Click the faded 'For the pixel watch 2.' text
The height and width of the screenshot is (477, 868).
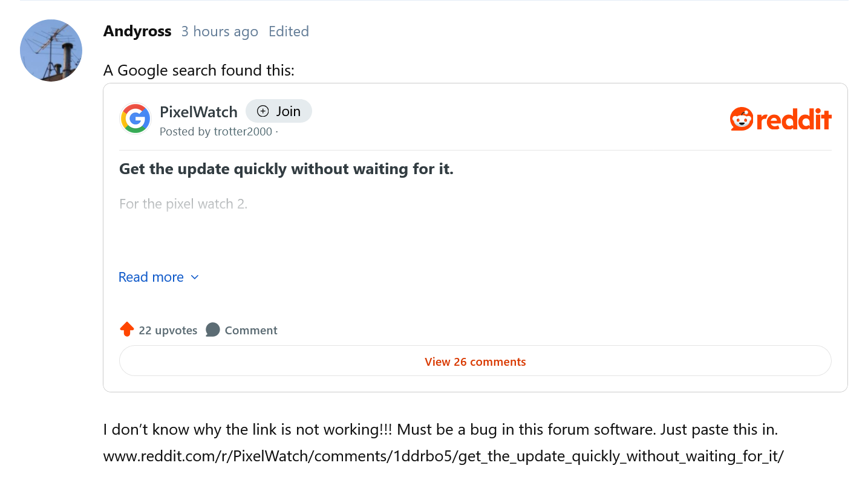[183, 204]
